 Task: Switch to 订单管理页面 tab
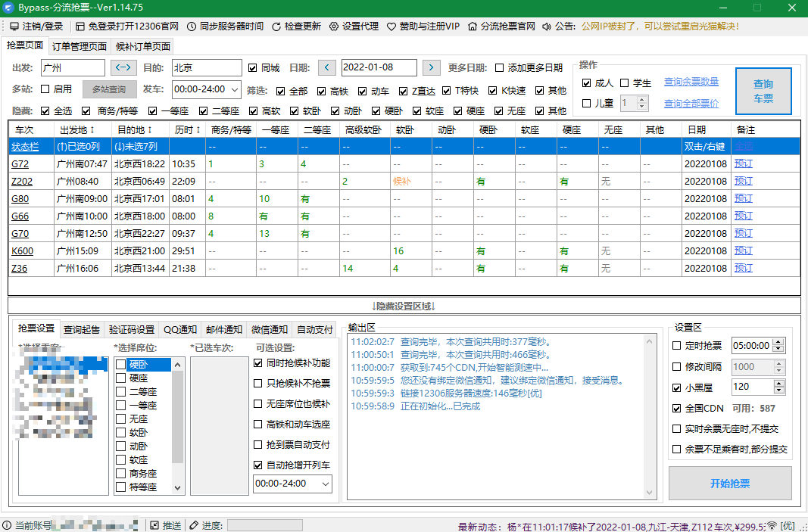pos(80,46)
